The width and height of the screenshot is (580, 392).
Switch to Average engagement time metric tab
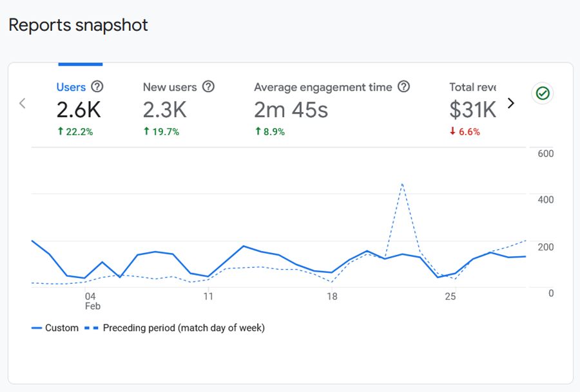click(x=322, y=87)
